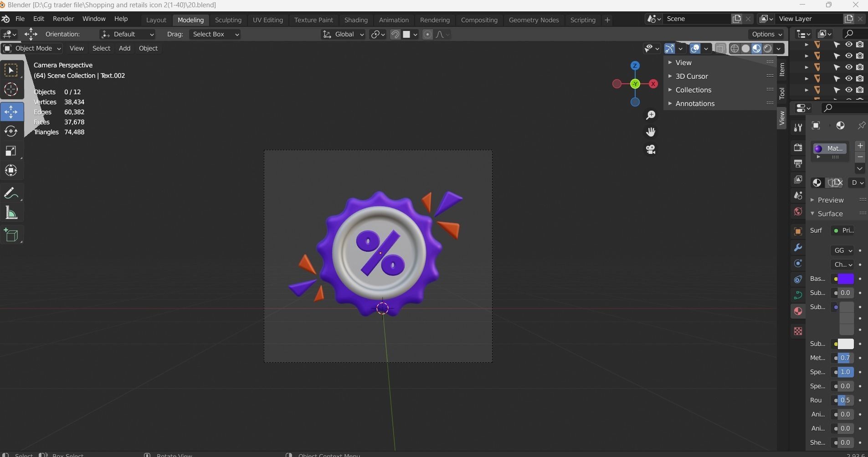Open the GG distribution dropdown
Image resolution: width=868 pixels, height=457 pixels.
842,251
